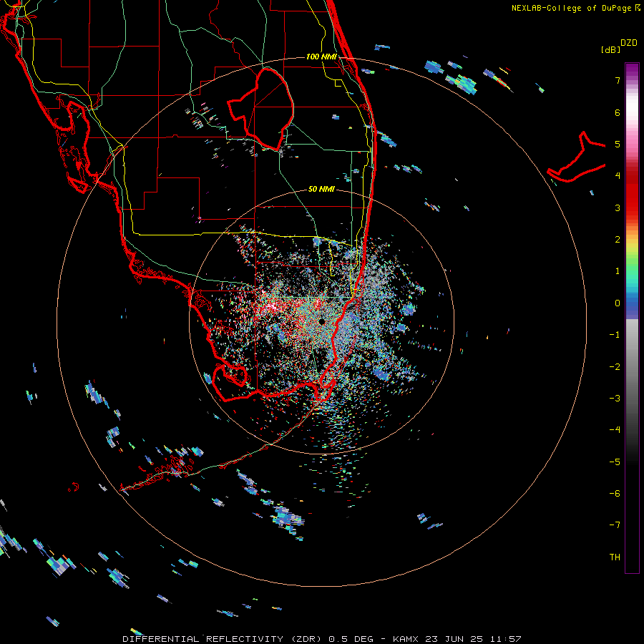Click the TH threshold label on scale
Viewport: 644px width, 644px height.
[615, 557]
